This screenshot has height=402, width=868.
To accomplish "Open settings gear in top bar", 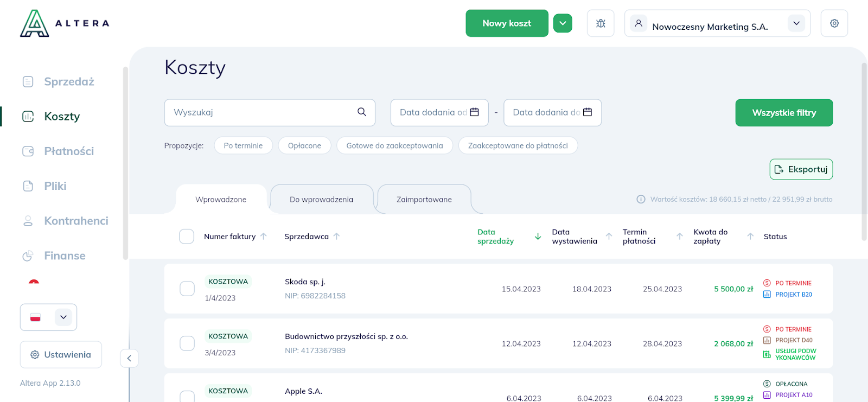I will 834,23.
